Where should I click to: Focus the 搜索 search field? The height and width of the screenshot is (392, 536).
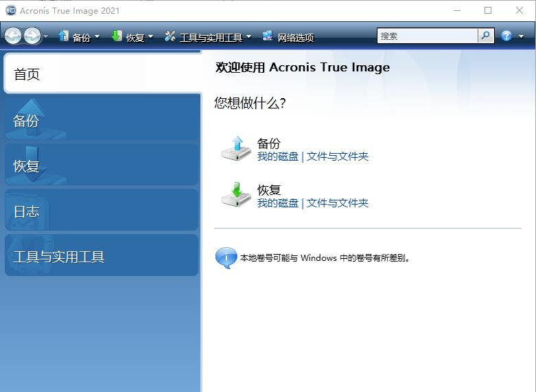click(x=427, y=36)
